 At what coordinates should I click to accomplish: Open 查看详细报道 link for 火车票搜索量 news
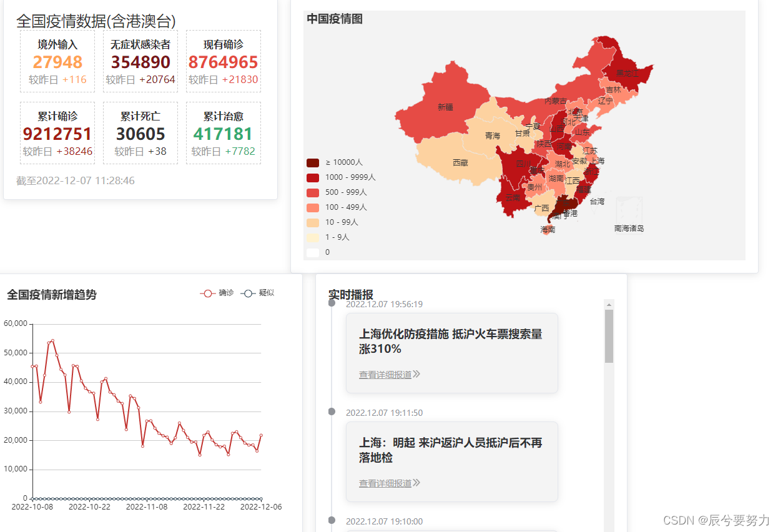[385, 375]
